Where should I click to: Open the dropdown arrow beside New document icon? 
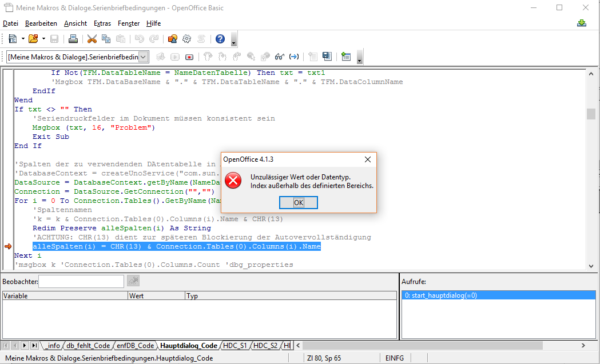click(23, 39)
